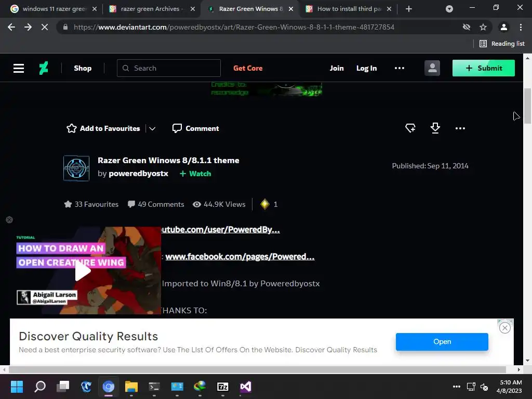Click 33 Favourites count
532x399 pixels.
tap(91, 204)
